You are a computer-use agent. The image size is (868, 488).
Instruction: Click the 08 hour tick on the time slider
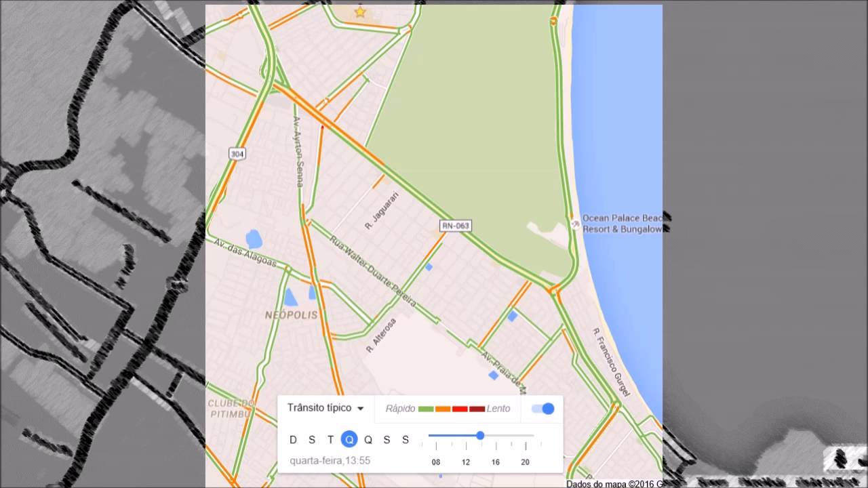click(436, 446)
